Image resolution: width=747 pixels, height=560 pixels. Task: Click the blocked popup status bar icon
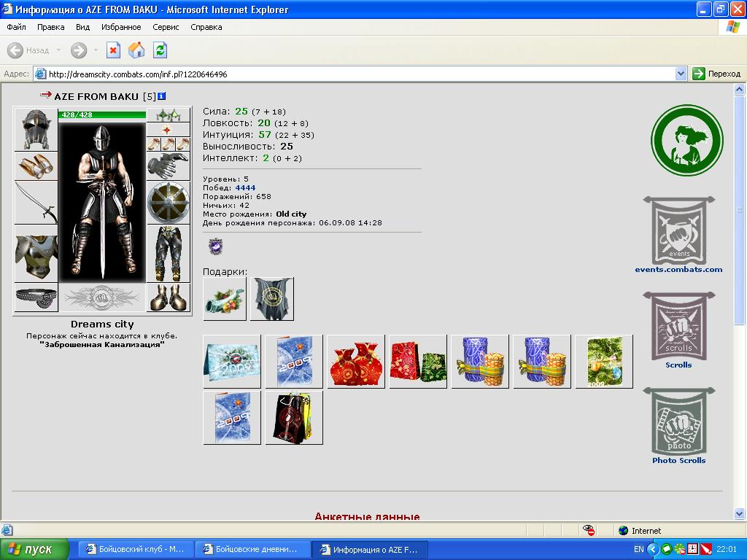point(589,531)
